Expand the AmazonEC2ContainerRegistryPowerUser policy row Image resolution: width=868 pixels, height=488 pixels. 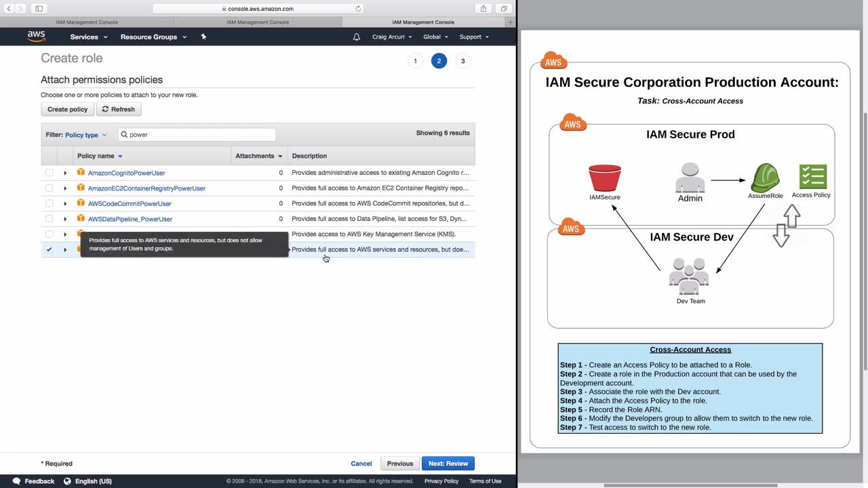click(65, 188)
